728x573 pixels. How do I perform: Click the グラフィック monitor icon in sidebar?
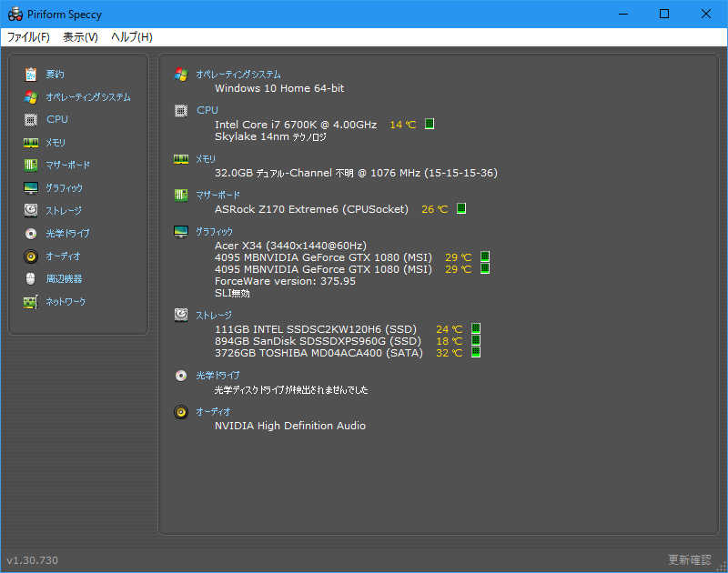coord(31,188)
